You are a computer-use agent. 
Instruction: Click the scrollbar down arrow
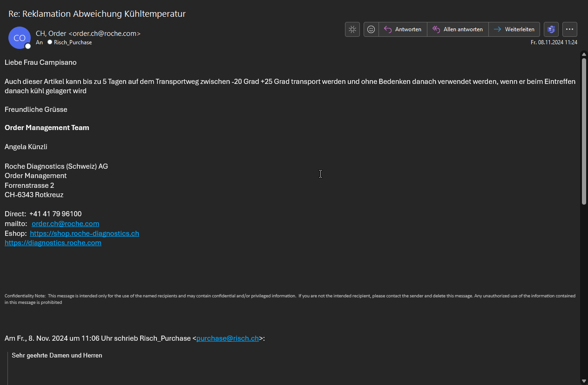584,381
